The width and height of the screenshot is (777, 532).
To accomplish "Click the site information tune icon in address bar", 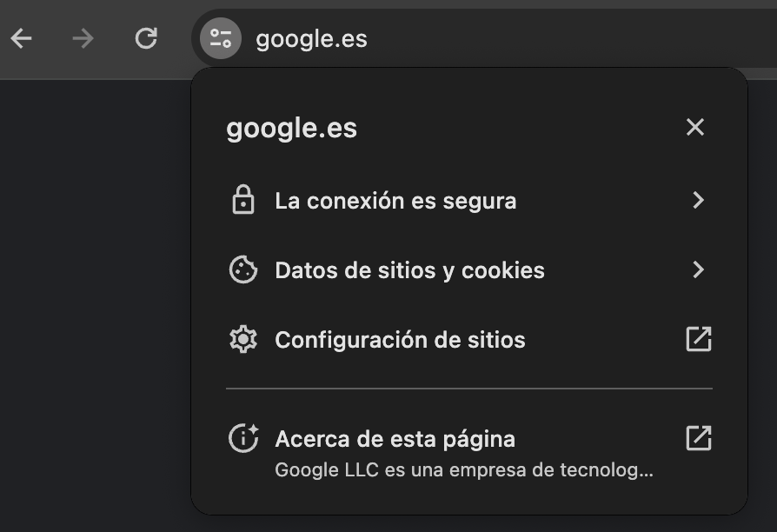I will pos(219,38).
